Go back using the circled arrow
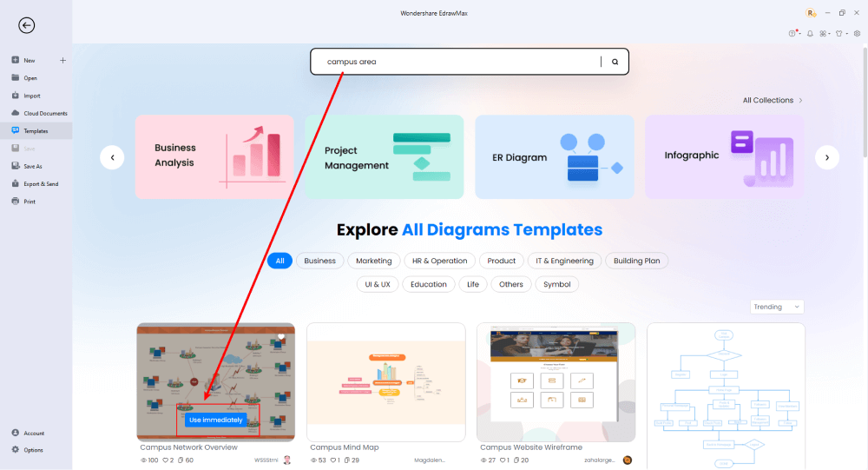Viewport: 868px width, 470px height. (26, 25)
